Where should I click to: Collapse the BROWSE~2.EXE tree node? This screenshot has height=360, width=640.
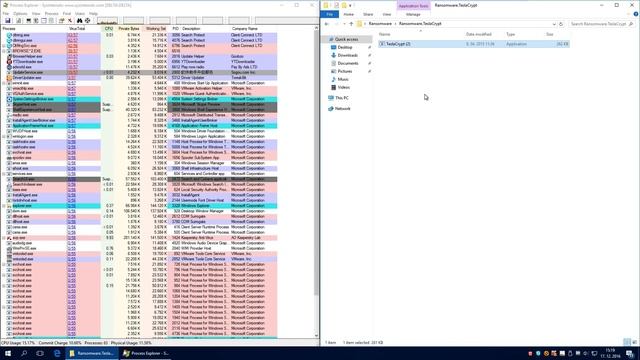pyautogui.click(x=4, y=51)
